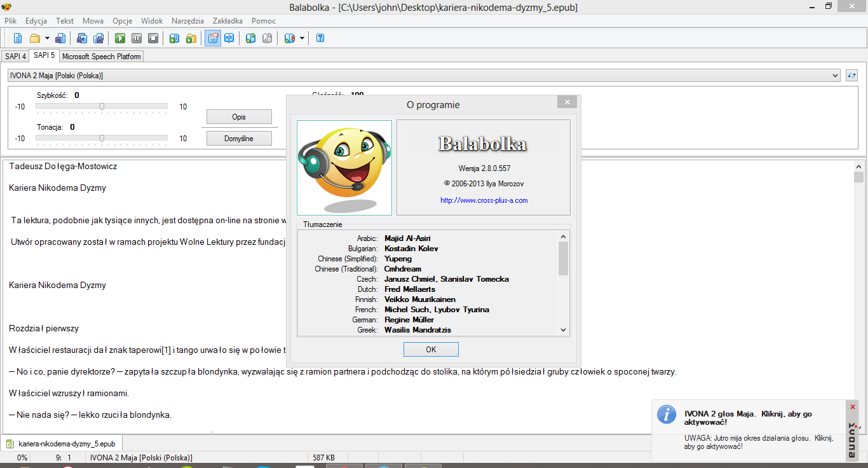Expand the bookmarks dropdown arrow
868x468 pixels.
[302, 38]
